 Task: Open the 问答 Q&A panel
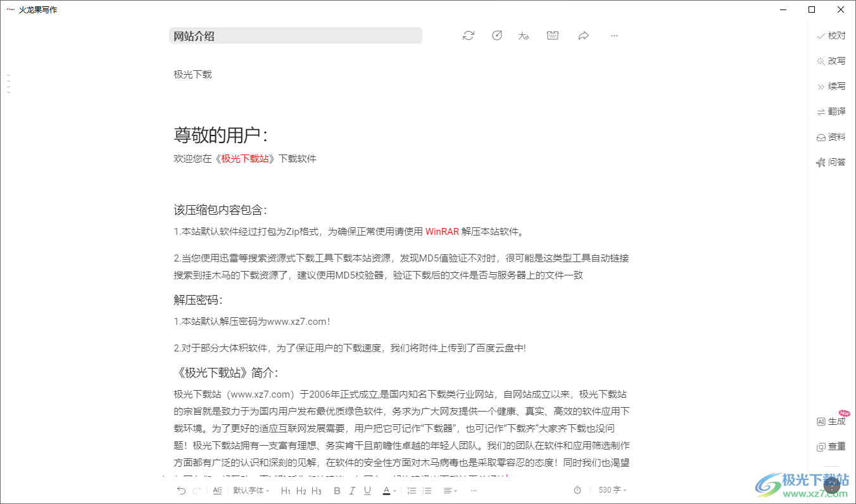pyautogui.click(x=831, y=162)
